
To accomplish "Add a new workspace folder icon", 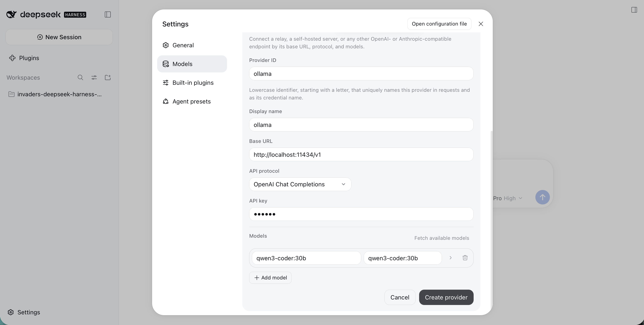I will tap(108, 78).
